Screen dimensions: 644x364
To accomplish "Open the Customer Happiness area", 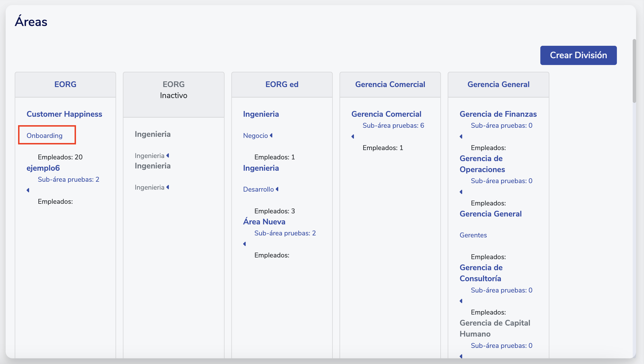I will 64,114.
